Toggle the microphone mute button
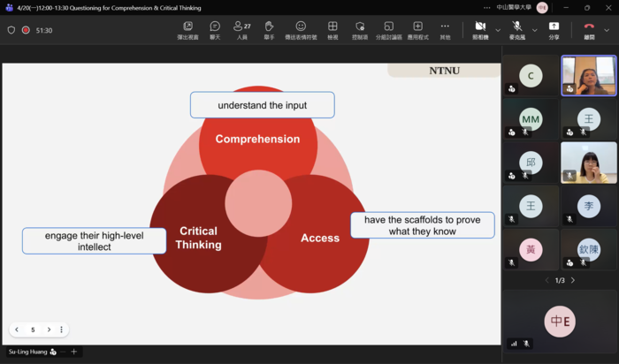The width and height of the screenshot is (619, 364). (x=516, y=29)
